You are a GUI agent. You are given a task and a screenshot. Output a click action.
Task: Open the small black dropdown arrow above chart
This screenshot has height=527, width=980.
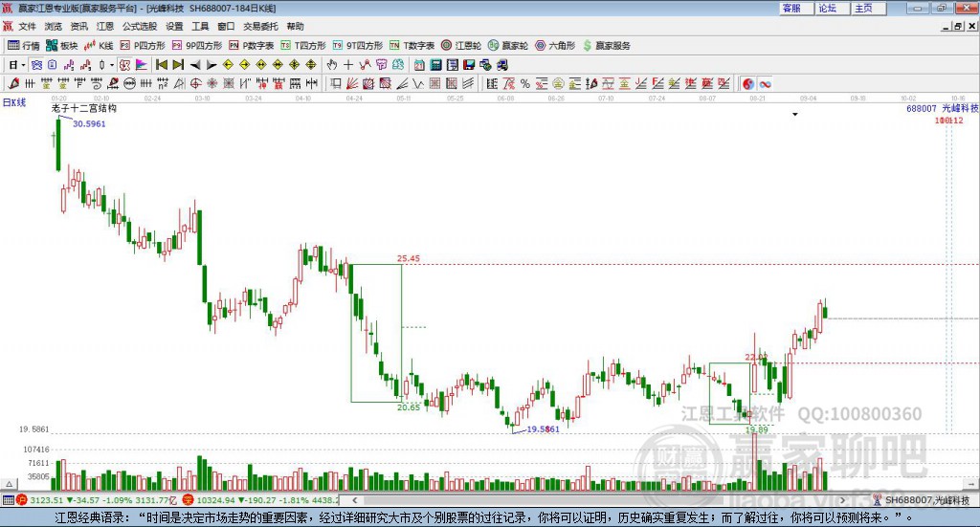[795, 114]
